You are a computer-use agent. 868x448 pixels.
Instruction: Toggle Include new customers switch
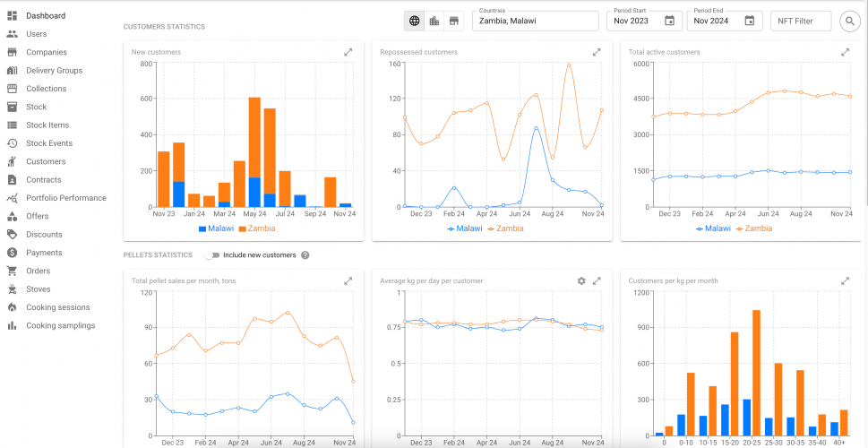[212, 255]
